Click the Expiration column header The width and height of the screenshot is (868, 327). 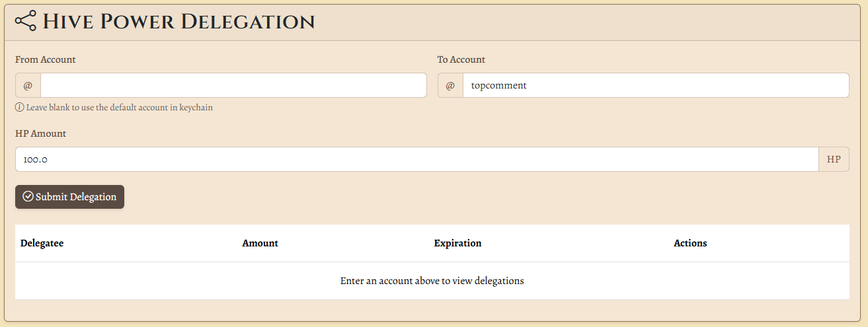[458, 243]
